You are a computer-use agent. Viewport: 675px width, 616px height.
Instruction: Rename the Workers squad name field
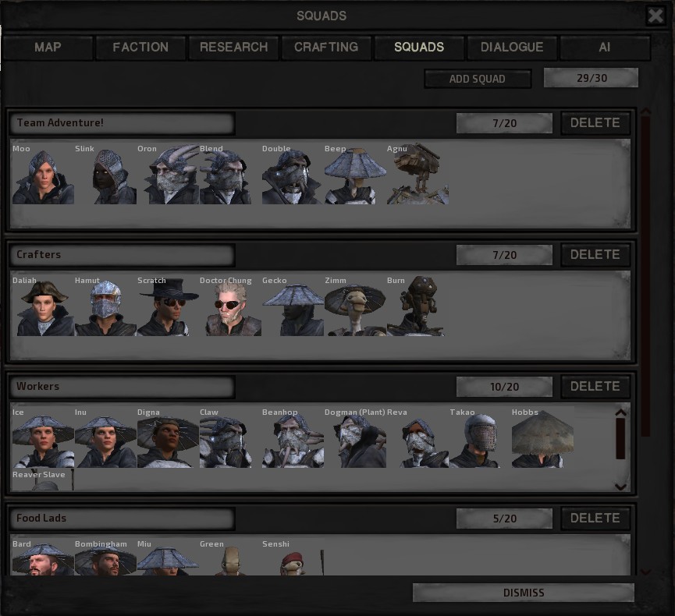123,386
